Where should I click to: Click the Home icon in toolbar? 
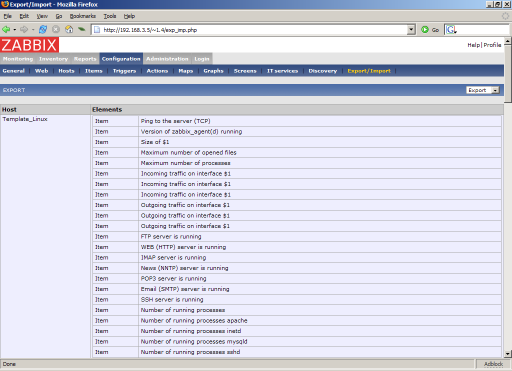coord(69,30)
